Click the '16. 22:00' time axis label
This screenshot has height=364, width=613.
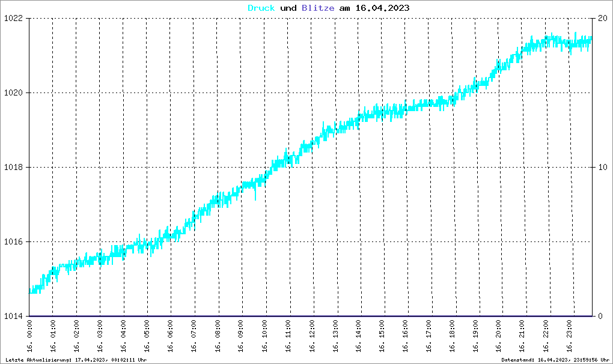click(x=546, y=336)
